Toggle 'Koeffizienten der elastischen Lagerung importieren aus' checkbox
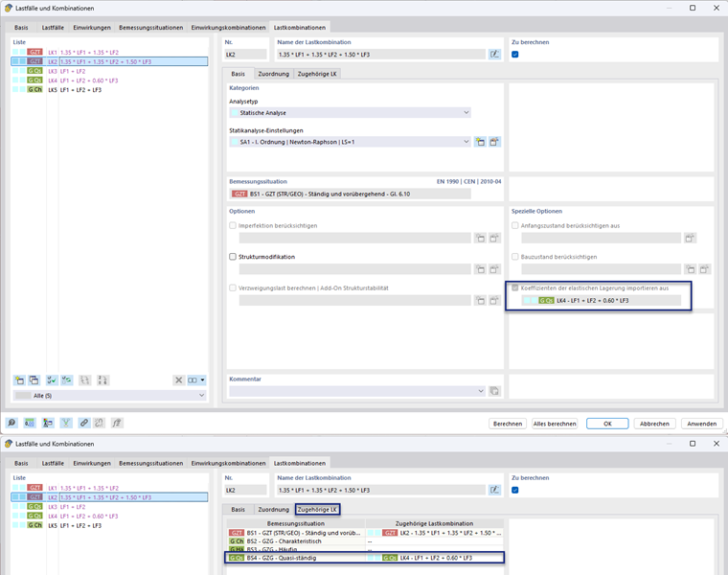 click(x=515, y=287)
